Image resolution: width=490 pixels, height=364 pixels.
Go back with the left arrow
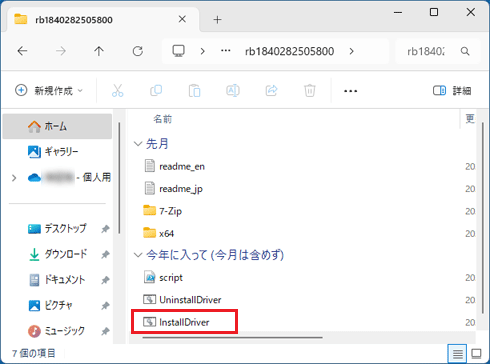[22, 51]
